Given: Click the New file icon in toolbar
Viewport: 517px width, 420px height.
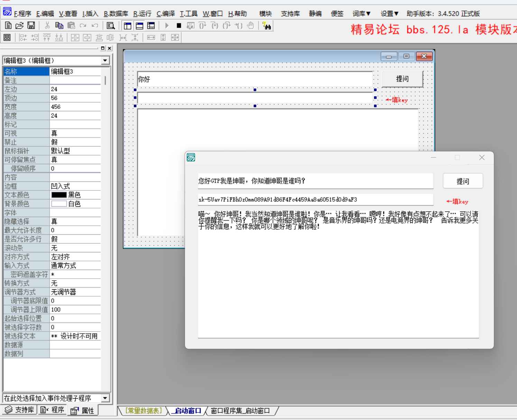Looking at the screenshot, I should [x=8, y=26].
